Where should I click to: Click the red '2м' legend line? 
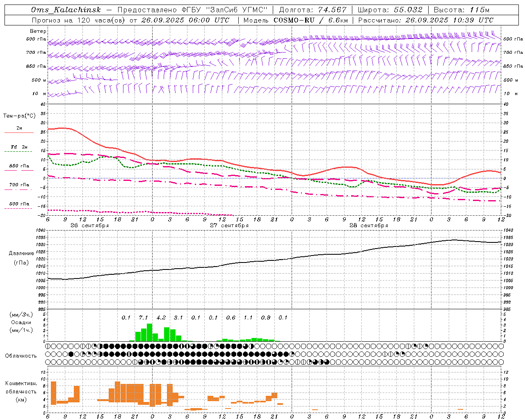pos(19,133)
